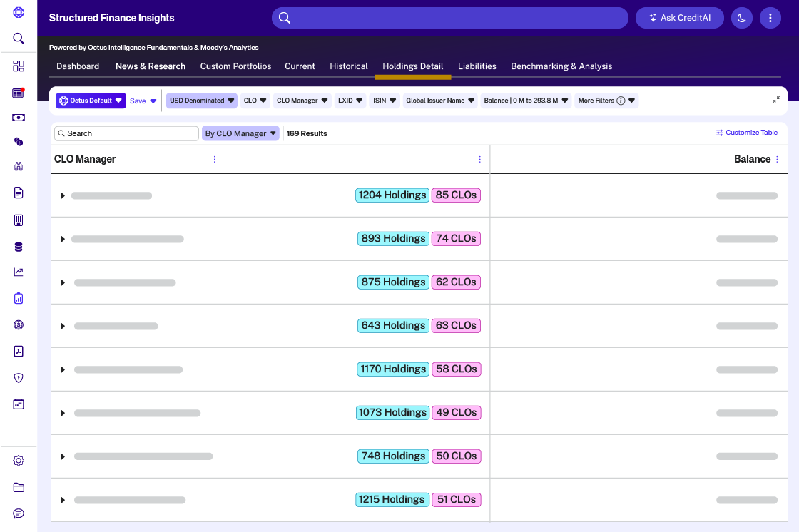Viewport: 799px width, 532px height.
Task: Click the 63 CLOs badge
Action: click(456, 326)
